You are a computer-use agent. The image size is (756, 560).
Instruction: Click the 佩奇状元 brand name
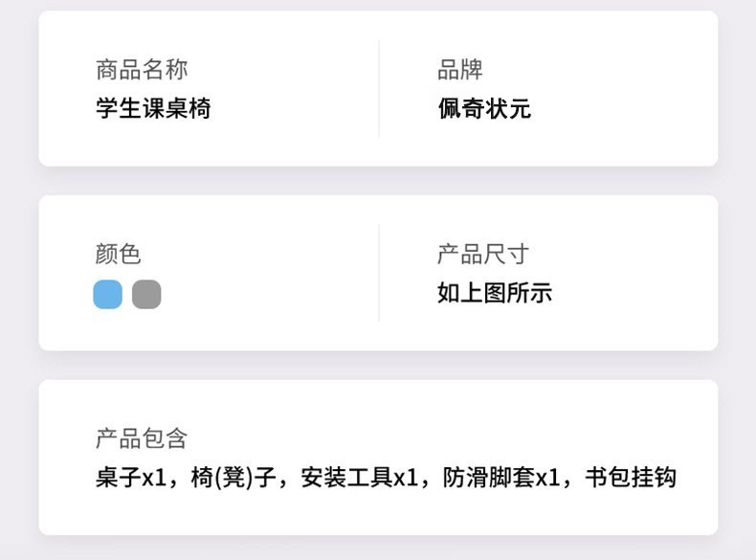tap(484, 108)
